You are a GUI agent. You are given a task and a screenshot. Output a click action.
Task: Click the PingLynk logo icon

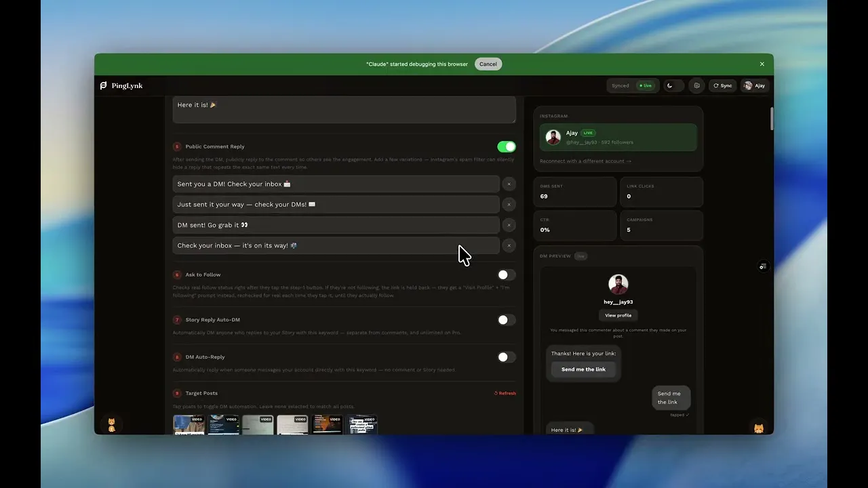coord(104,86)
